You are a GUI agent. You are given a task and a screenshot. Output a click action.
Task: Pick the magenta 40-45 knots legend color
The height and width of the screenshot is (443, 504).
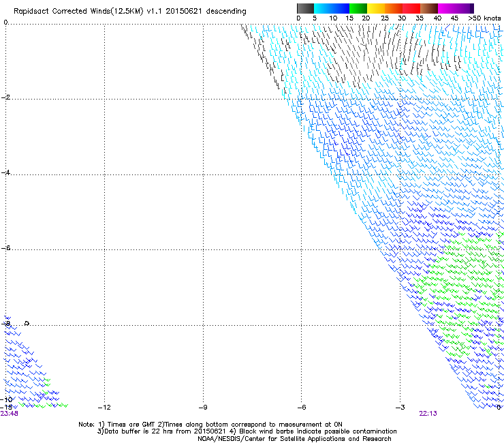pyautogui.click(x=447, y=8)
